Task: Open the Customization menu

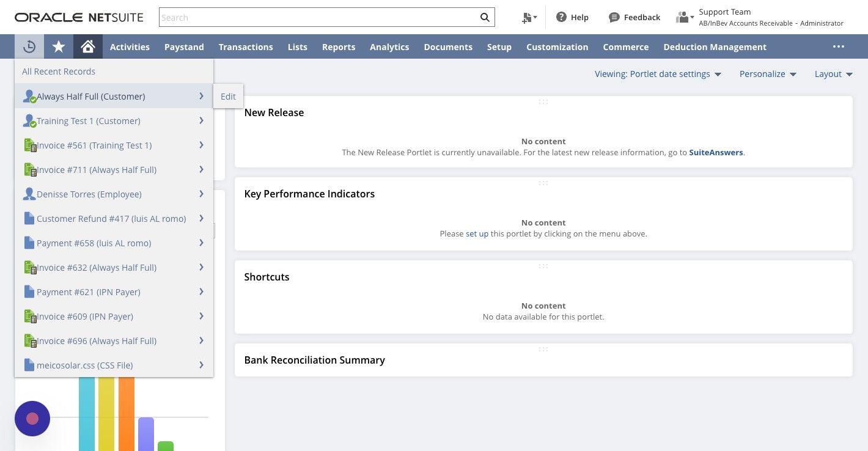Action: point(557,46)
